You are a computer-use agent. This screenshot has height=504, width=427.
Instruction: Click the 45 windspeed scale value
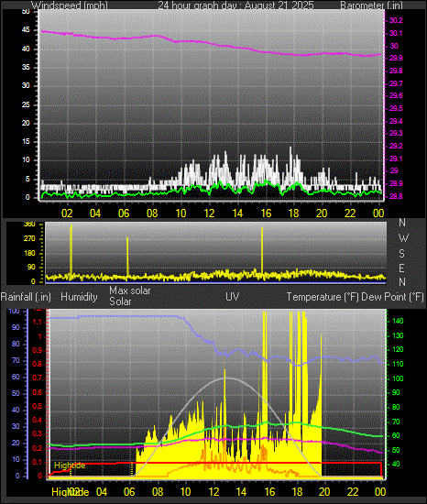26,30
